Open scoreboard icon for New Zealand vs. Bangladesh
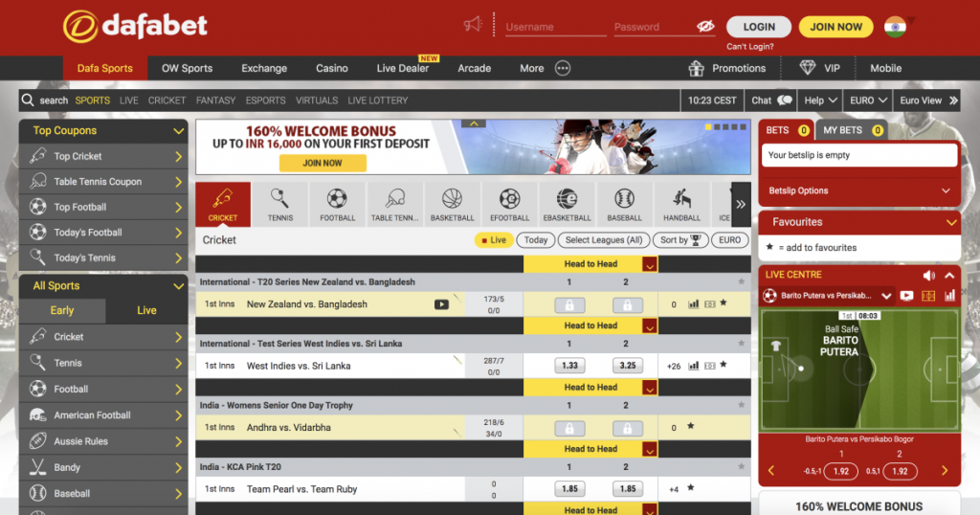980x515 pixels. click(710, 304)
